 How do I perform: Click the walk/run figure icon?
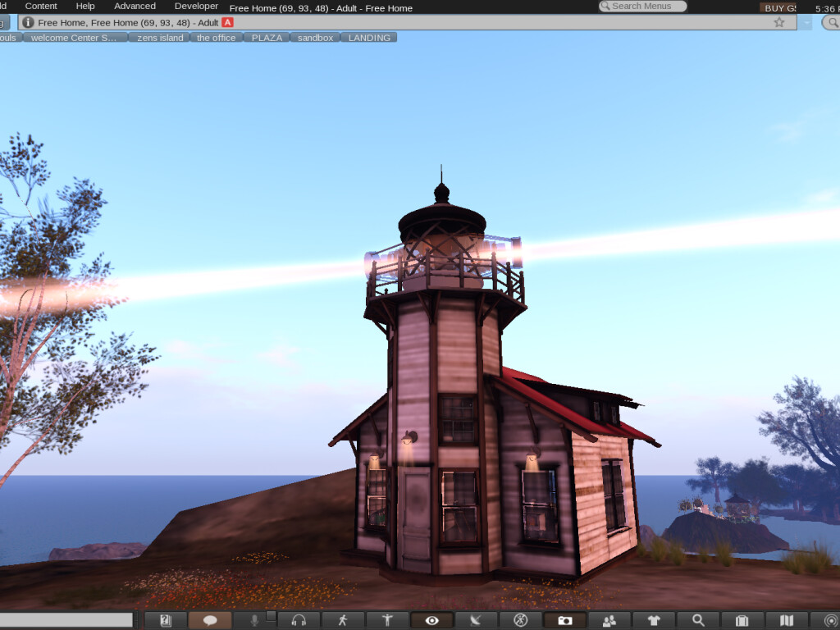343,621
